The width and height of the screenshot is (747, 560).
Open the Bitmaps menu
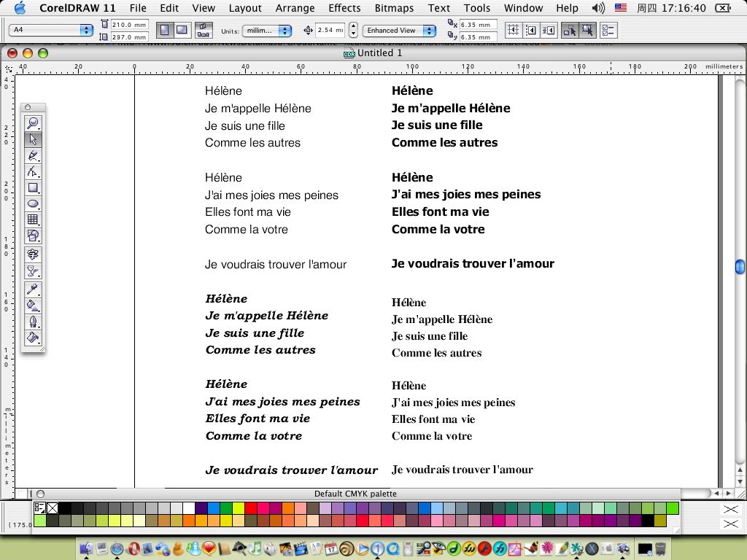click(394, 8)
